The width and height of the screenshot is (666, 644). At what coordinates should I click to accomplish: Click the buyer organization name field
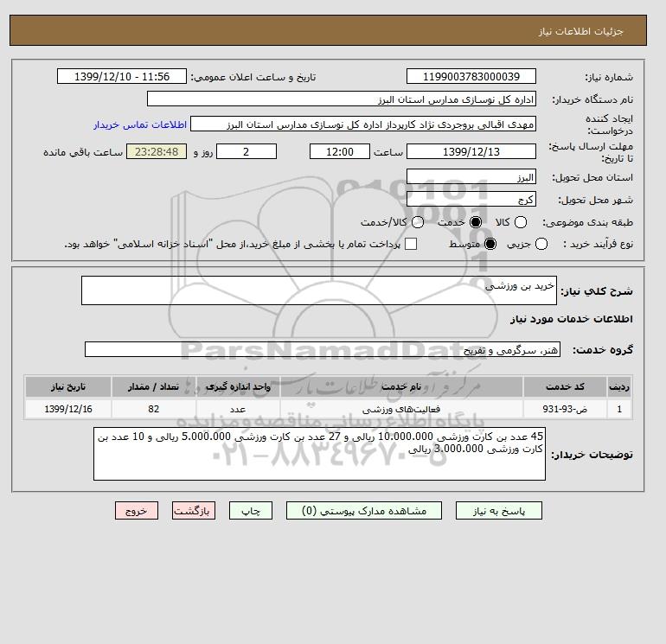[342, 99]
